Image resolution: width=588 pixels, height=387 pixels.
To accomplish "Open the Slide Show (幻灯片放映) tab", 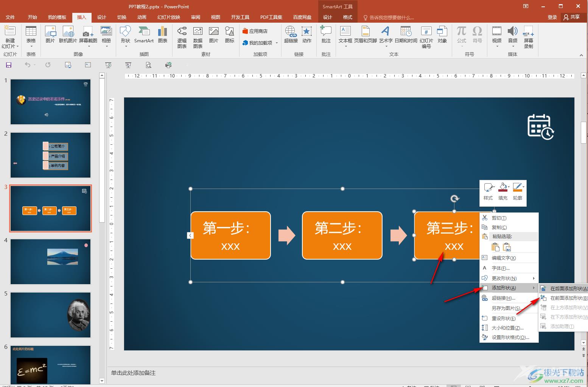I will (x=169, y=17).
